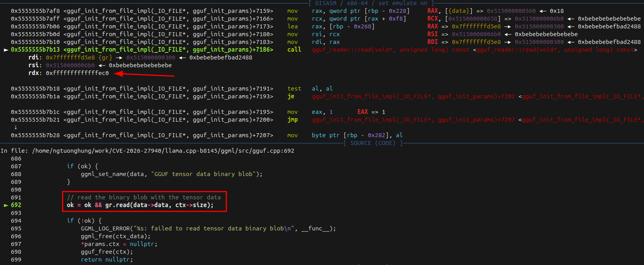
Task: Click the => arrow next to EAX
Action: point(374,112)
